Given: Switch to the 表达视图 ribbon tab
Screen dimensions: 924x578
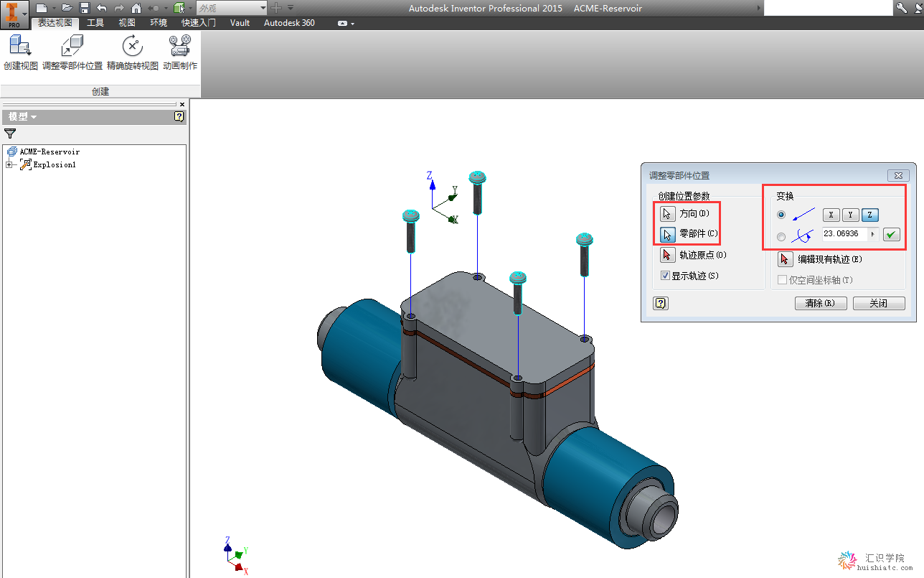Looking at the screenshot, I should [55, 23].
